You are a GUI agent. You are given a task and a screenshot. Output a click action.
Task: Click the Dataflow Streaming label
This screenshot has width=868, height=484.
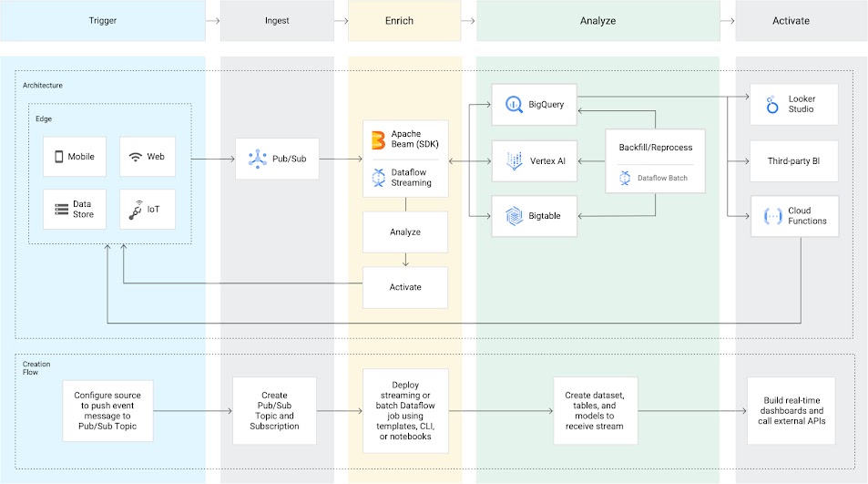coord(411,178)
